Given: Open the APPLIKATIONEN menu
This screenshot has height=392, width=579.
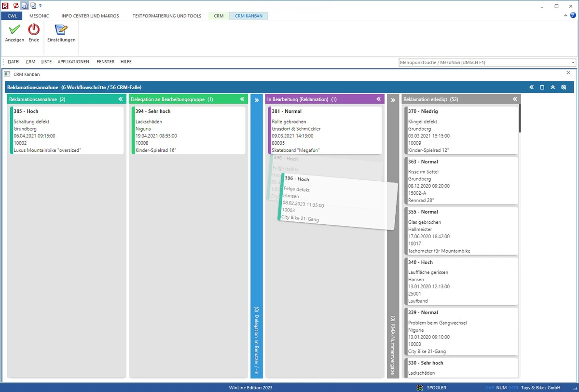Looking at the screenshot, I should [x=73, y=62].
